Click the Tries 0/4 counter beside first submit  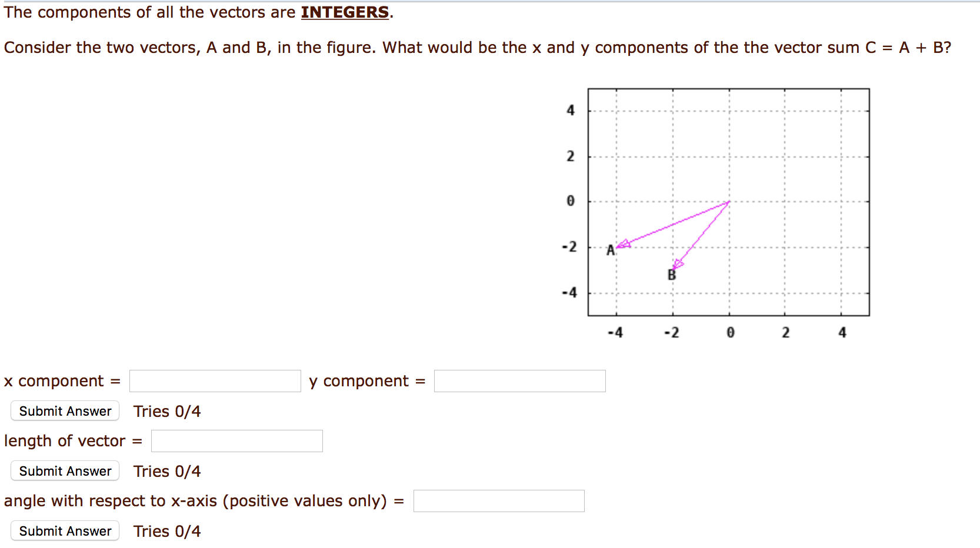coord(167,411)
